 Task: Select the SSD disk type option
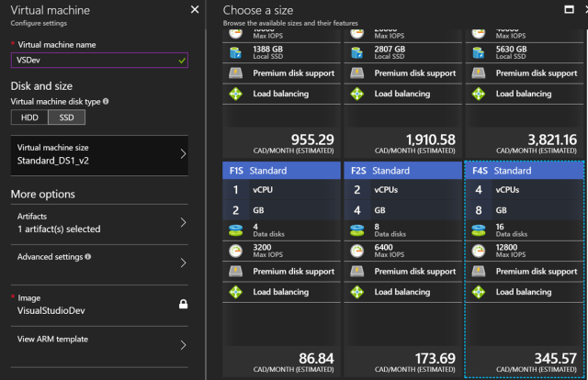pos(65,117)
